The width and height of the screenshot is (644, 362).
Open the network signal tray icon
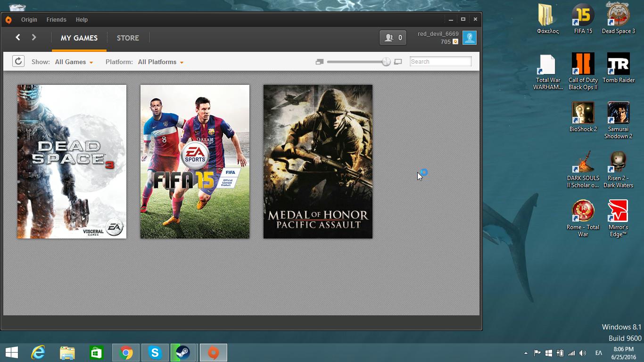tap(571, 353)
